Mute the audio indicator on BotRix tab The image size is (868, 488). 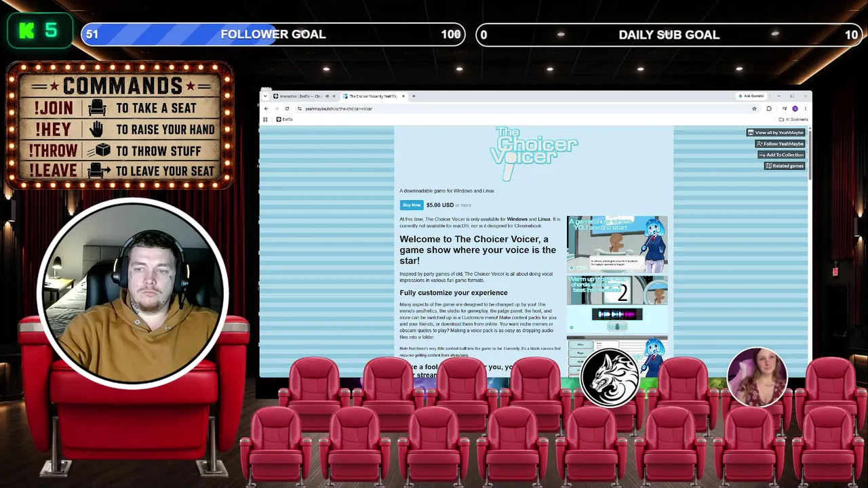coord(327,96)
